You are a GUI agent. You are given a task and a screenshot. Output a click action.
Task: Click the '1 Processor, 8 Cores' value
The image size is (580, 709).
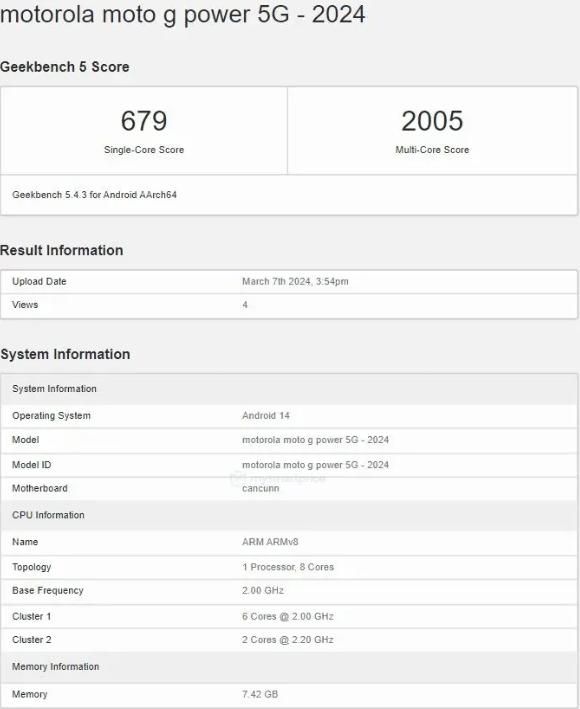(x=288, y=567)
